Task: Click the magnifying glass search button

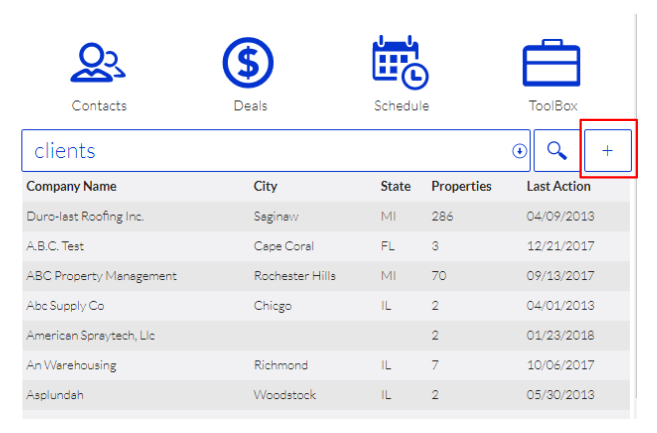Action: tap(556, 151)
